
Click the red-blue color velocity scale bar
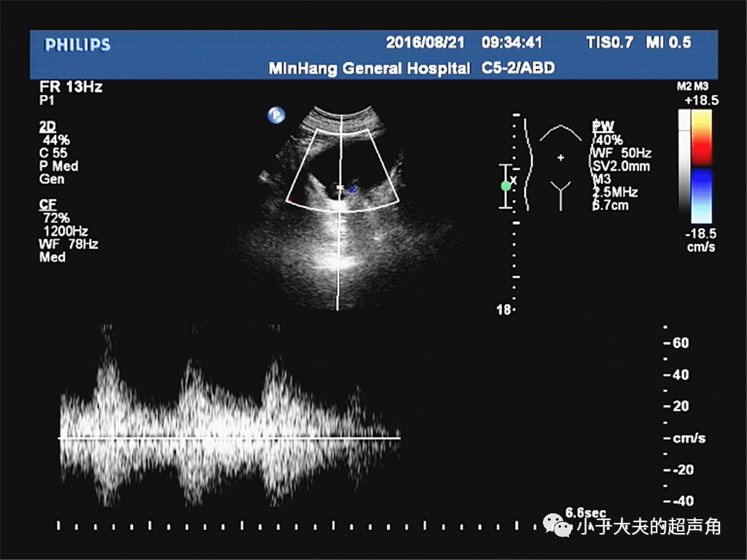tap(701, 165)
